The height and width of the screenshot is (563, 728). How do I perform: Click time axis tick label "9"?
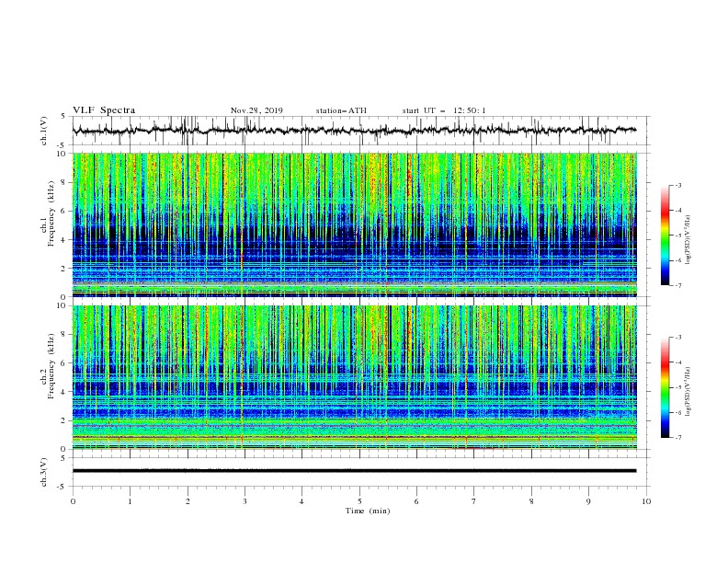(x=588, y=501)
